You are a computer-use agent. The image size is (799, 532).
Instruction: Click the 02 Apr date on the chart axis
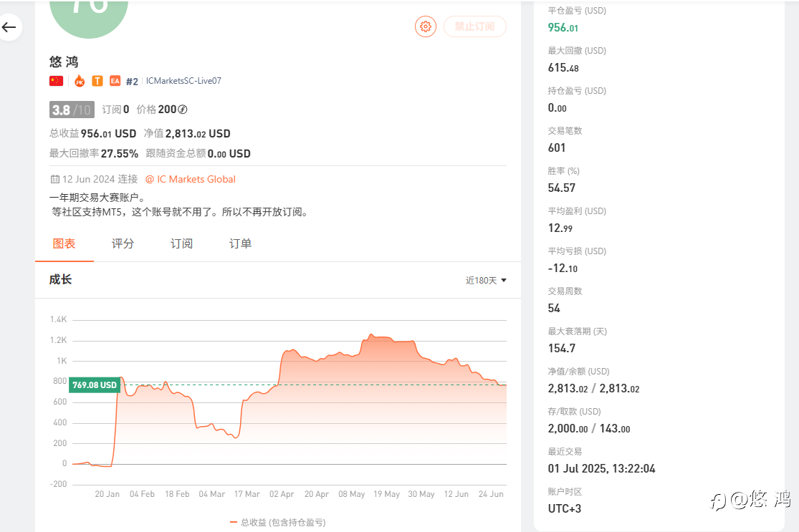282,494
